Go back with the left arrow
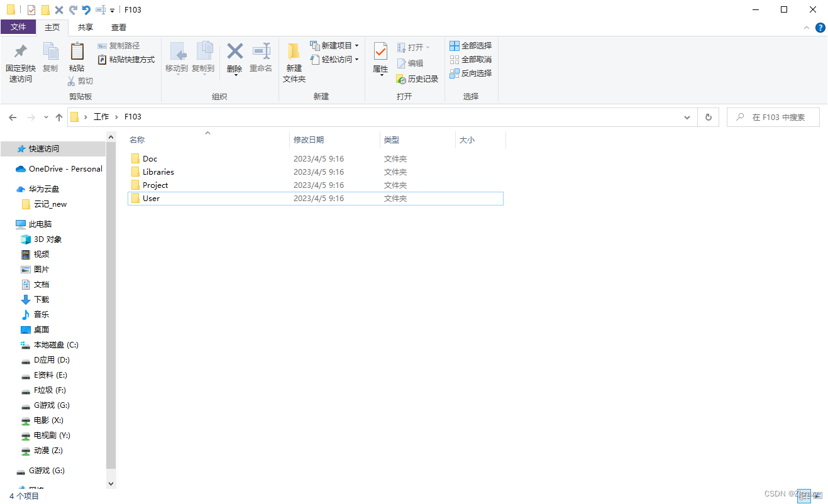This screenshot has width=828, height=504. [13, 118]
